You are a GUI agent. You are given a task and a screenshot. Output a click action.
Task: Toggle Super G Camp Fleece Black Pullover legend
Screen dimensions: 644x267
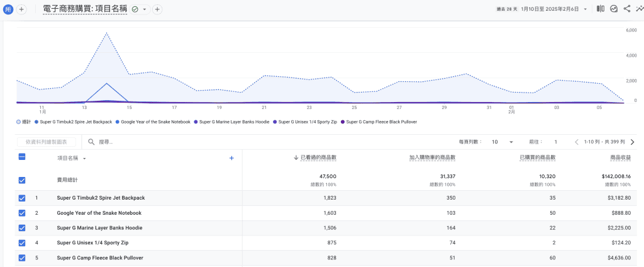tap(379, 122)
